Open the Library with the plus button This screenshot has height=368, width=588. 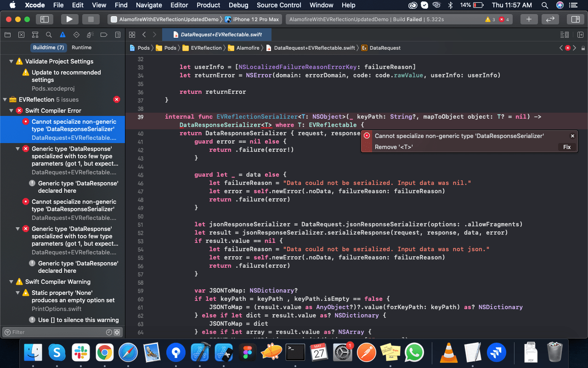click(529, 19)
